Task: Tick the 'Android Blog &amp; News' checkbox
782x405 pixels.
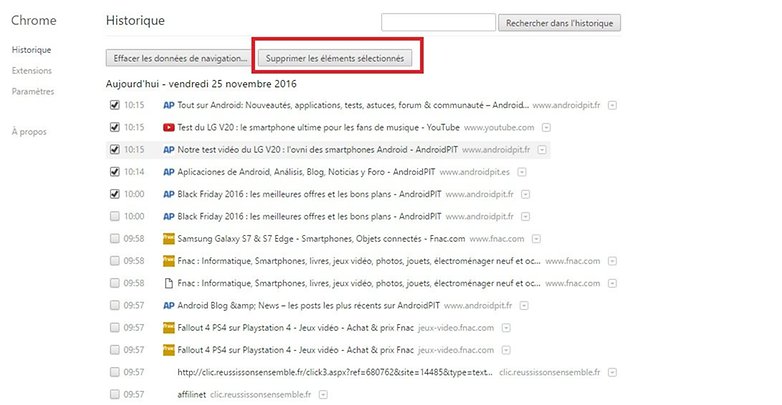Action: click(115, 305)
